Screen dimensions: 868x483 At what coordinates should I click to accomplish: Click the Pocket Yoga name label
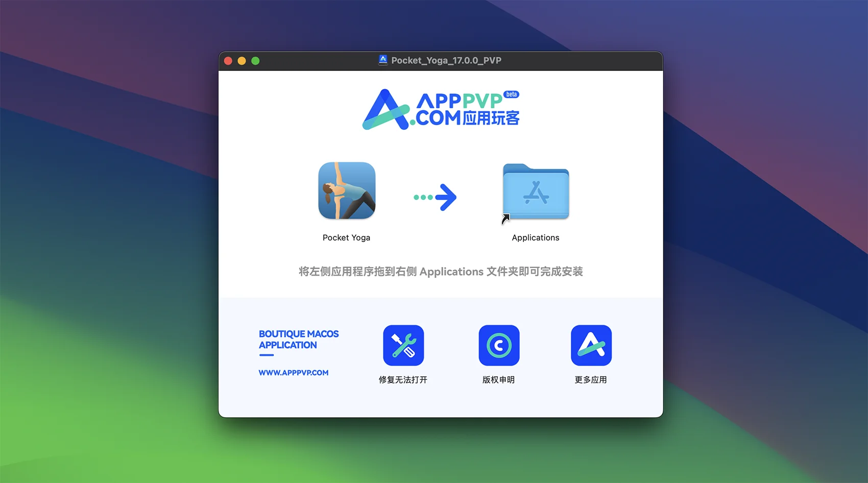pyautogui.click(x=346, y=237)
